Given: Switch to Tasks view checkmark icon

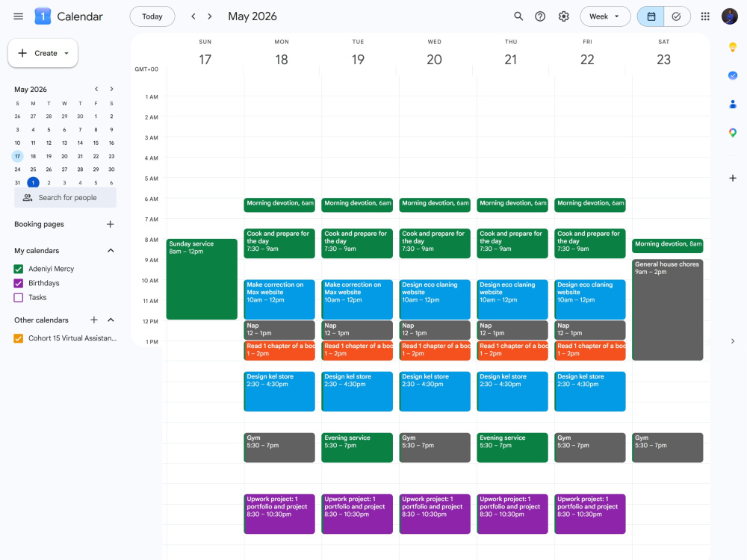Looking at the screenshot, I should click(x=677, y=16).
